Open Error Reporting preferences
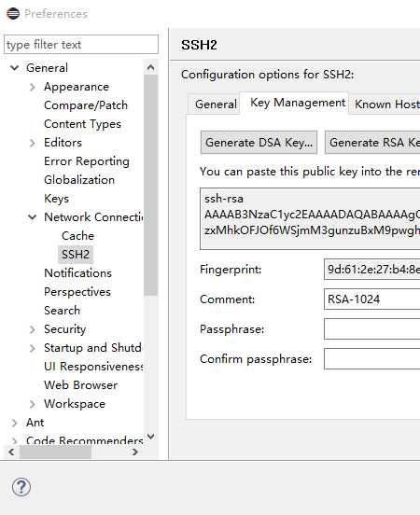The image size is (420, 515). click(87, 161)
